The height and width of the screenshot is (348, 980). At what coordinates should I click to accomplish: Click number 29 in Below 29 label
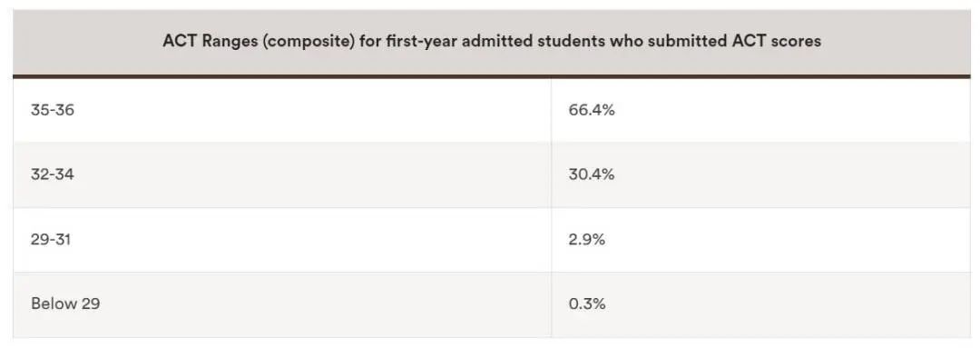click(90, 304)
